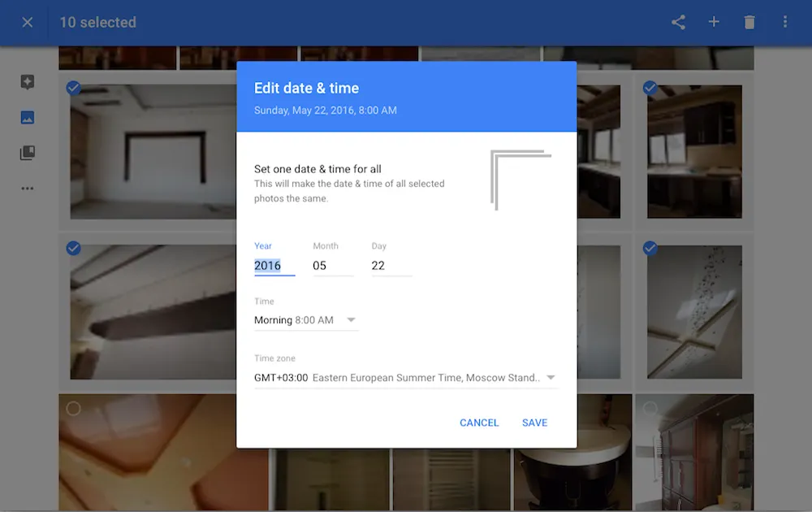The image size is (812, 512).
Task: Open the more options overflow menu
Action: [x=784, y=22]
